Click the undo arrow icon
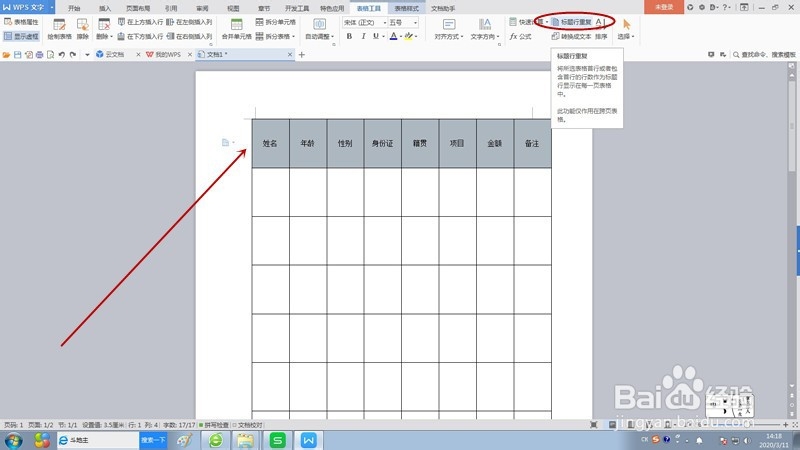Screen dimensions: 800x450 (62, 55)
